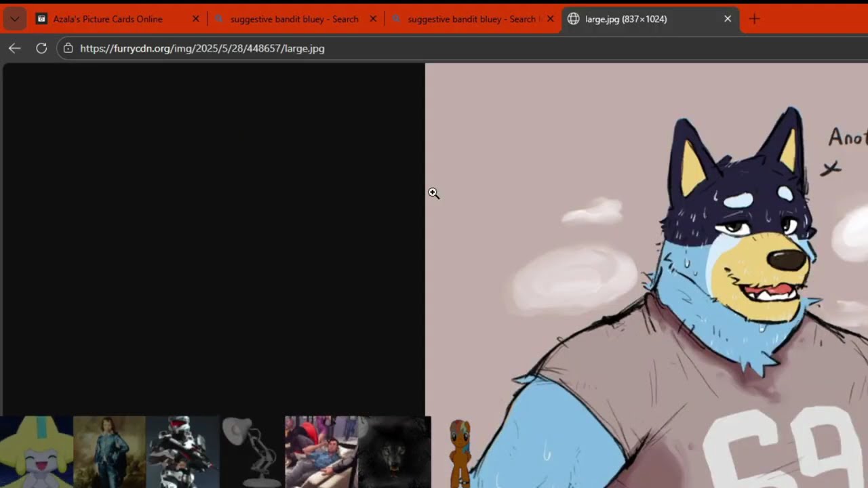This screenshot has width=868, height=488.
Task: Select the black wolf thumbnail
Action: click(395, 452)
